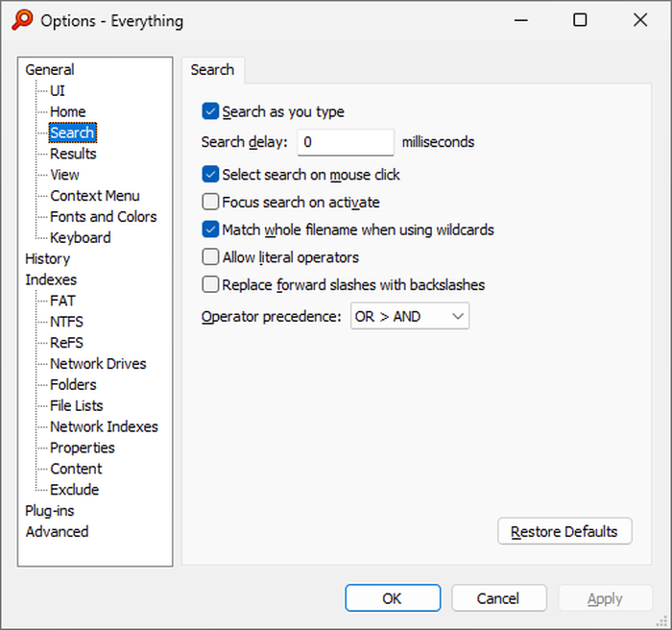Minimize the Options window
The width and height of the screenshot is (672, 630).
pos(521,20)
